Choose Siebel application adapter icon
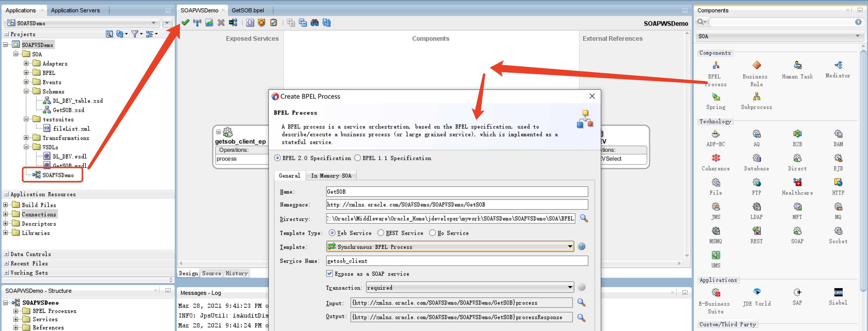 (838, 292)
